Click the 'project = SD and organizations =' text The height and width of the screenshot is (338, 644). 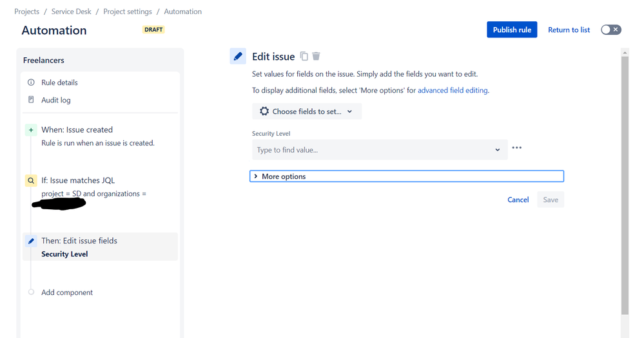(93, 194)
